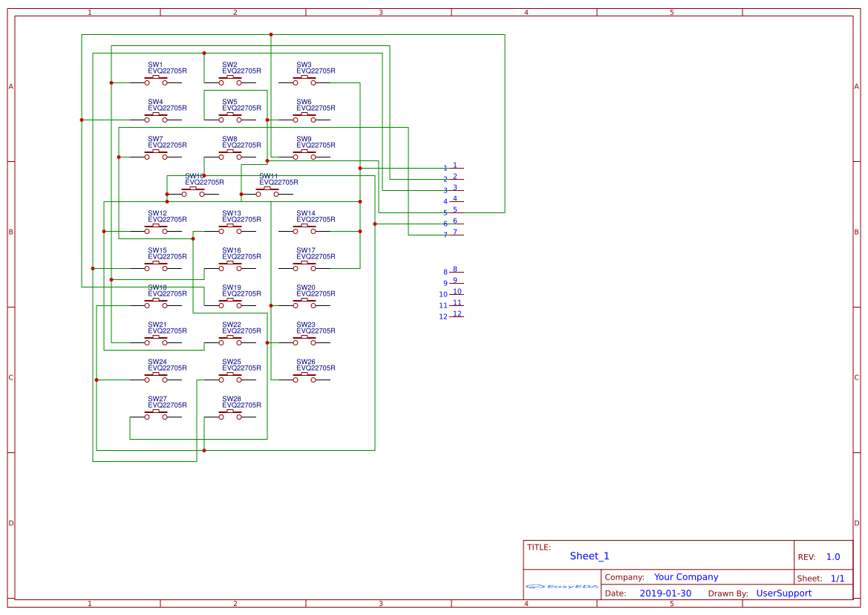This screenshot has width=868, height=615.
Task: Select the SW14 switch component
Action: point(304,230)
